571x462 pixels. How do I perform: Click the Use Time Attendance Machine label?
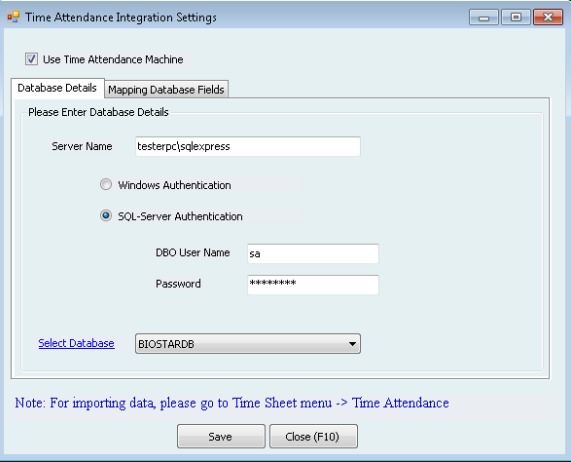pos(113,59)
